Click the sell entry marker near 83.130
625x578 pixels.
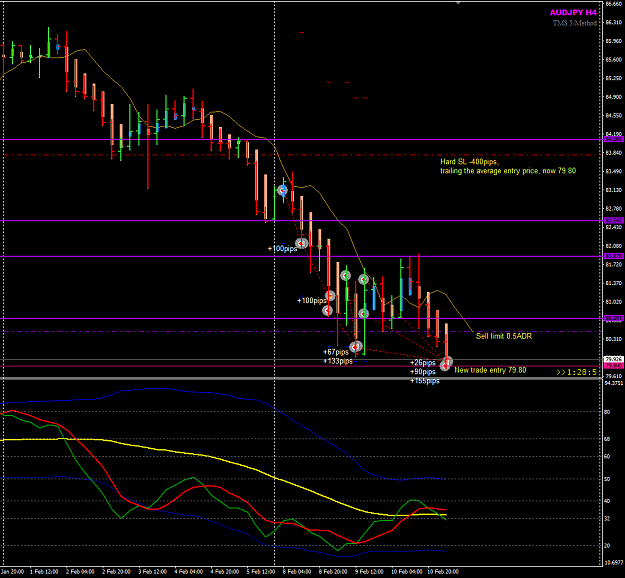pos(282,190)
